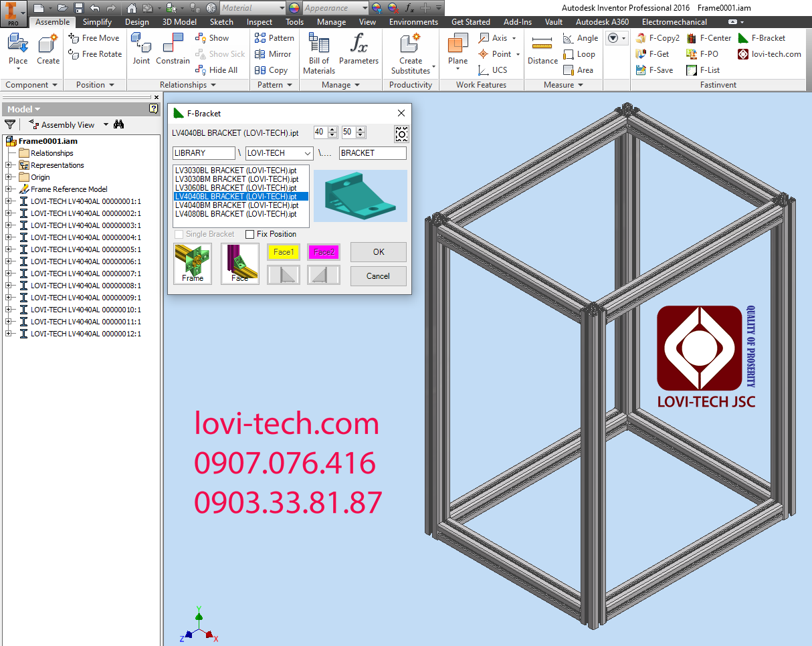Run the F-Save Fastinvent command
Image resolution: width=812 pixels, height=646 pixels.
[x=654, y=70]
